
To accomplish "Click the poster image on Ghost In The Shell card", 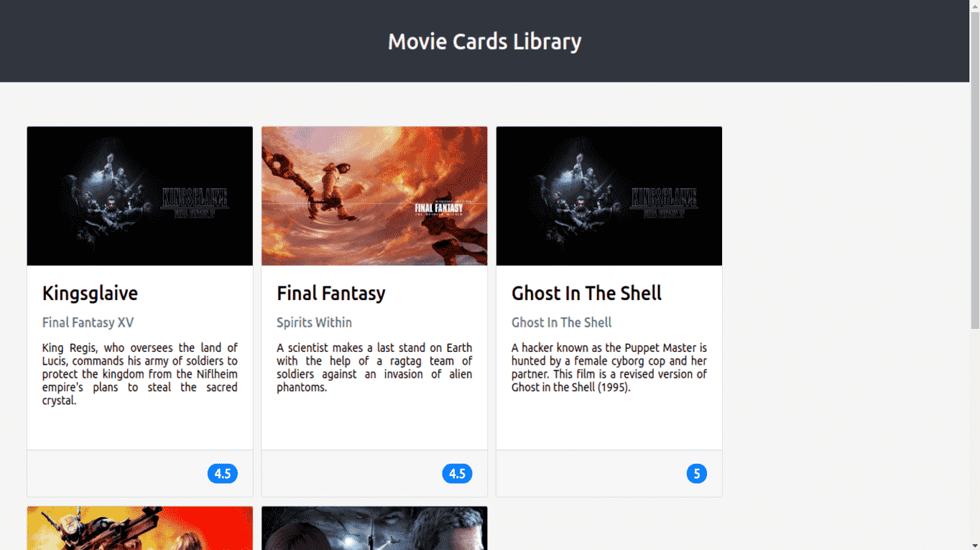I will pos(609,196).
